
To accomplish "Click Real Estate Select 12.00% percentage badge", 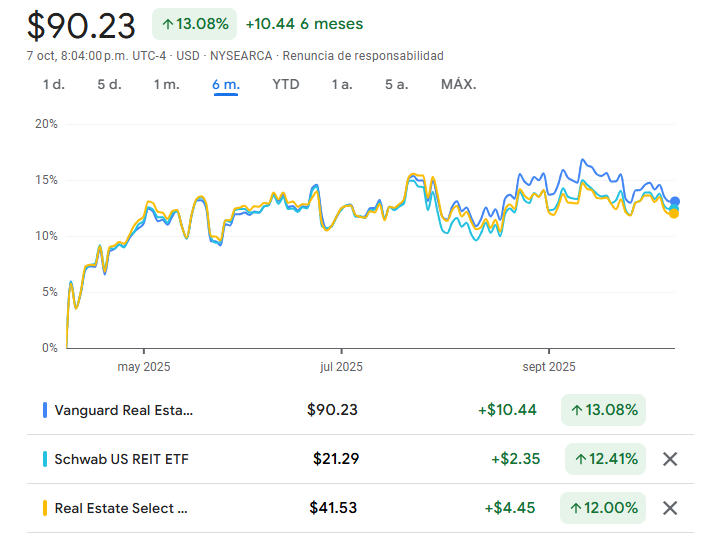I will [x=604, y=508].
